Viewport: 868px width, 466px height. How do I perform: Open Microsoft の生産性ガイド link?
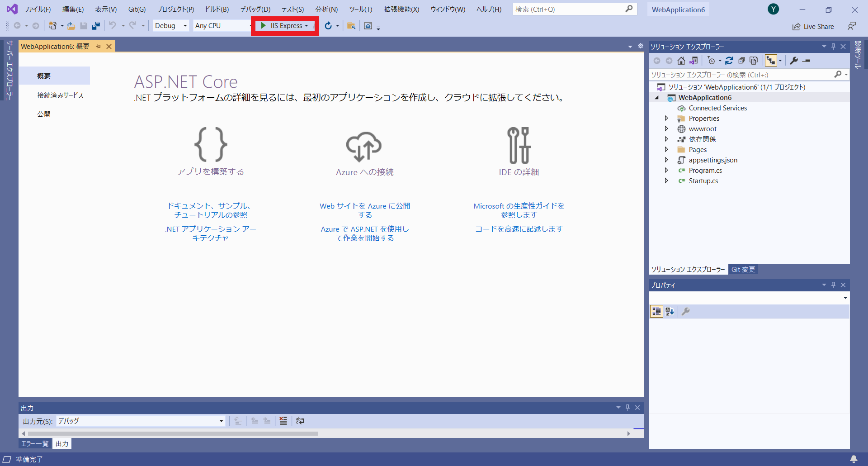point(519,210)
